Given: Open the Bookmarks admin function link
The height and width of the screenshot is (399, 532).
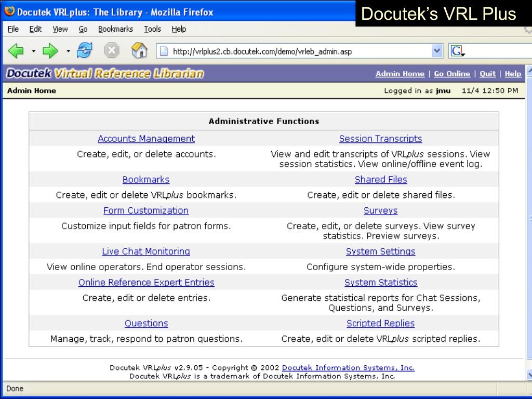Looking at the screenshot, I should 146,179.
